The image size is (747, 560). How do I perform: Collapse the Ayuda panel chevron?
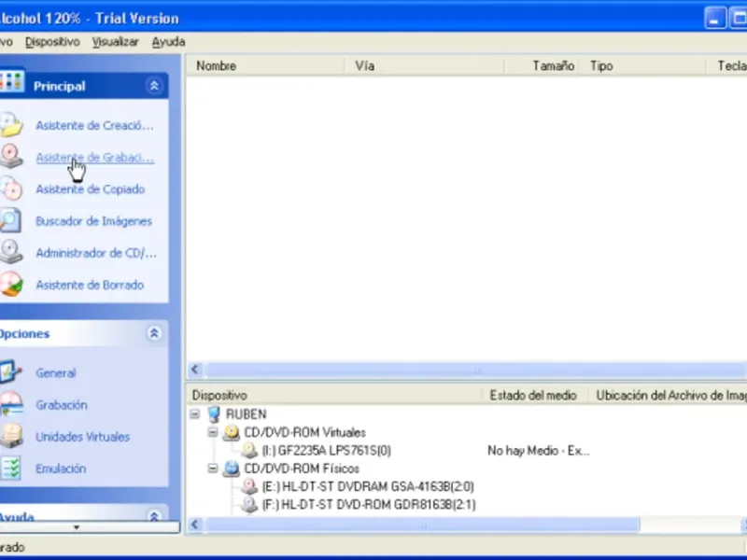pos(154,516)
